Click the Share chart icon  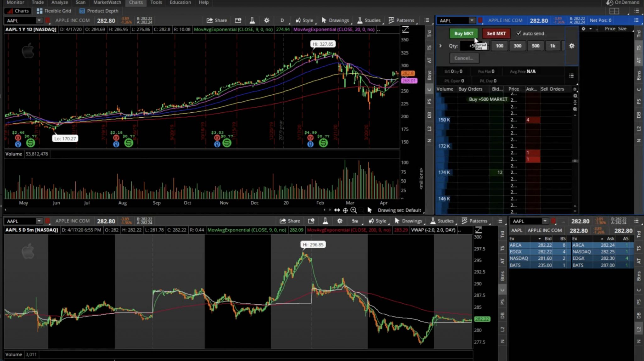(x=217, y=20)
